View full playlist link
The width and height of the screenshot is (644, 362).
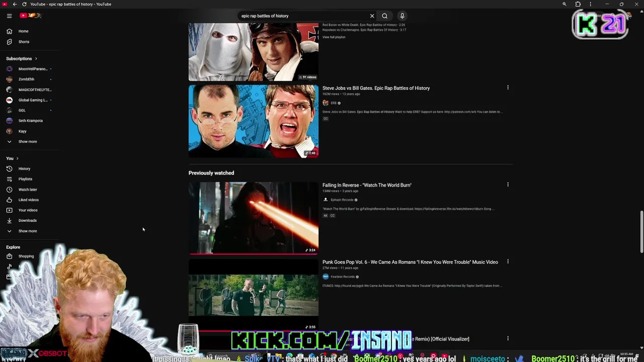[x=334, y=37]
